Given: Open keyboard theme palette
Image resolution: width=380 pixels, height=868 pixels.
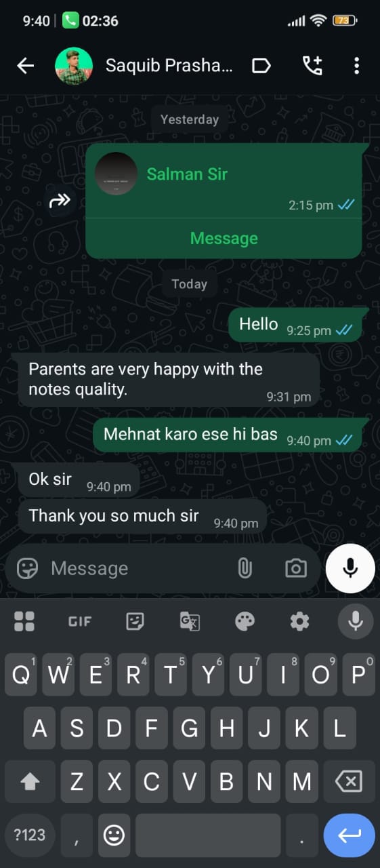Looking at the screenshot, I should tap(245, 621).
